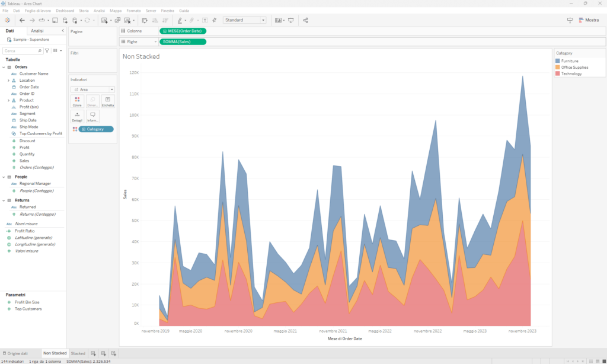The image size is (607, 364).
Task: Click the Etichetta card in Indicatori
Action: 107,101
